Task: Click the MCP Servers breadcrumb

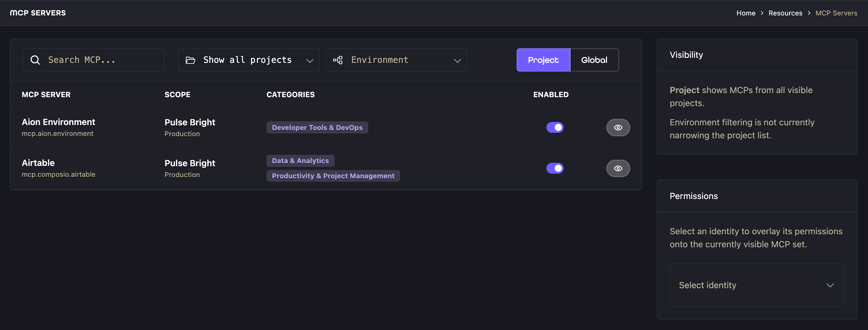Action: coord(836,13)
